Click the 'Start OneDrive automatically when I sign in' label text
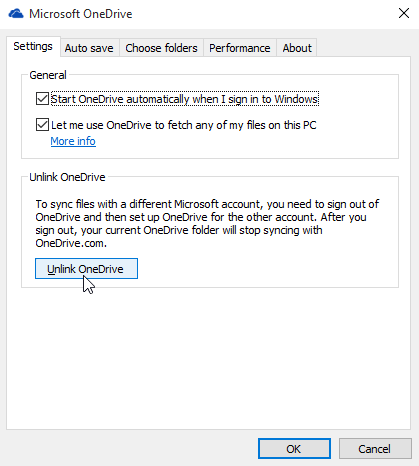Image resolution: width=419 pixels, height=466 pixels. click(x=184, y=99)
